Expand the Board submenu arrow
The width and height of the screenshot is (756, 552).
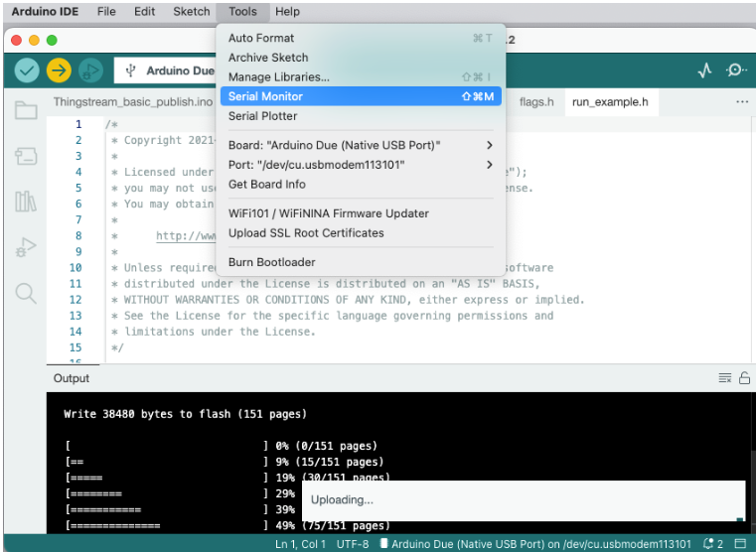pyautogui.click(x=490, y=145)
